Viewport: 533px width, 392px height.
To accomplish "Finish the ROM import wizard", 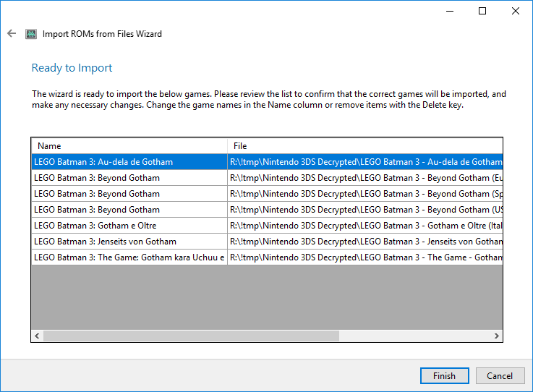I will pyautogui.click(x=444, y=375).
